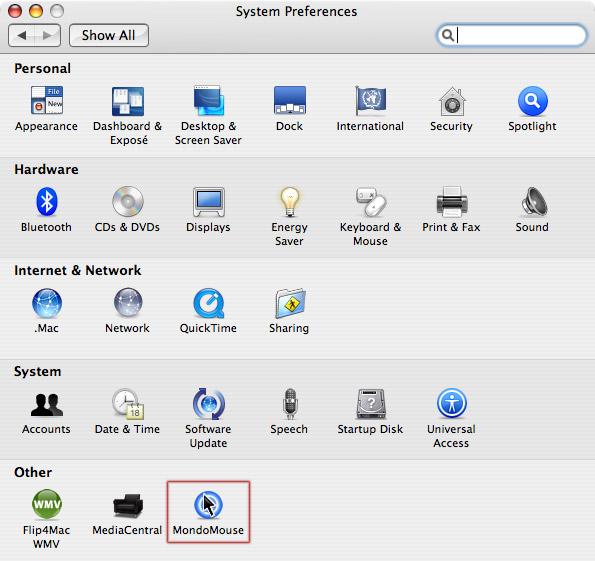Image resolution: width=595 pixels, height=561 pixels.
Task: Open MediaCentral preferences icon
Action: pyautogui.click(x=128, y=506)
